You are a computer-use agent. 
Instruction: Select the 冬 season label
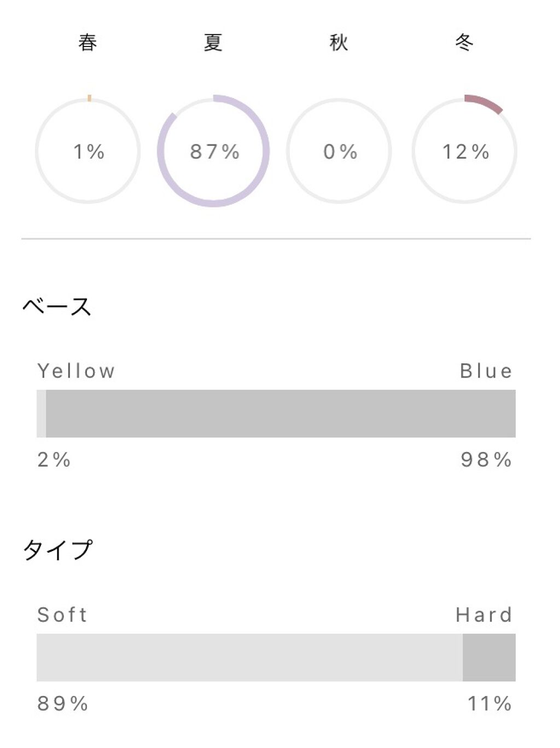point(464,42)
